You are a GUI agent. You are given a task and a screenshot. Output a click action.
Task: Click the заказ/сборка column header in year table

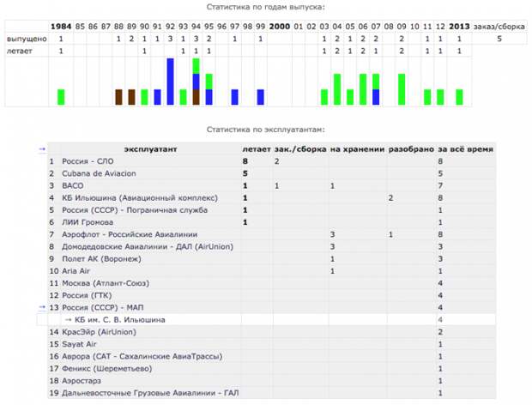pyautogui.click(x=499, y=27)
